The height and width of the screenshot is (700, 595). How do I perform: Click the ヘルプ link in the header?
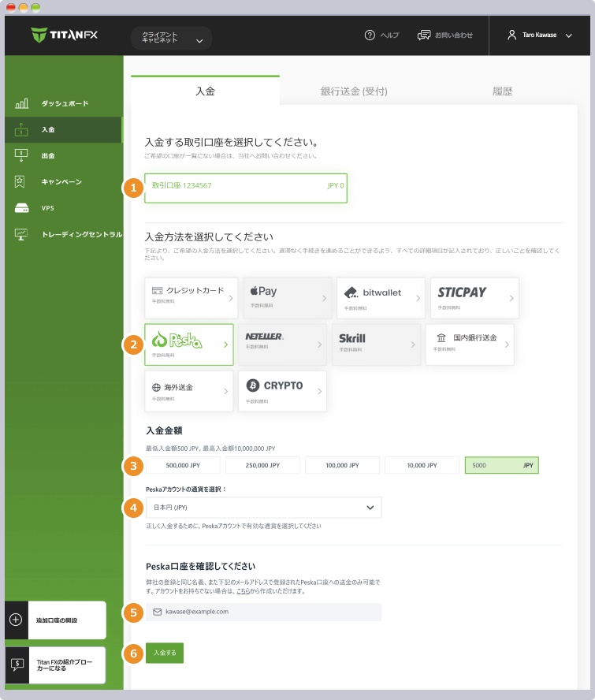click(389, 35)
